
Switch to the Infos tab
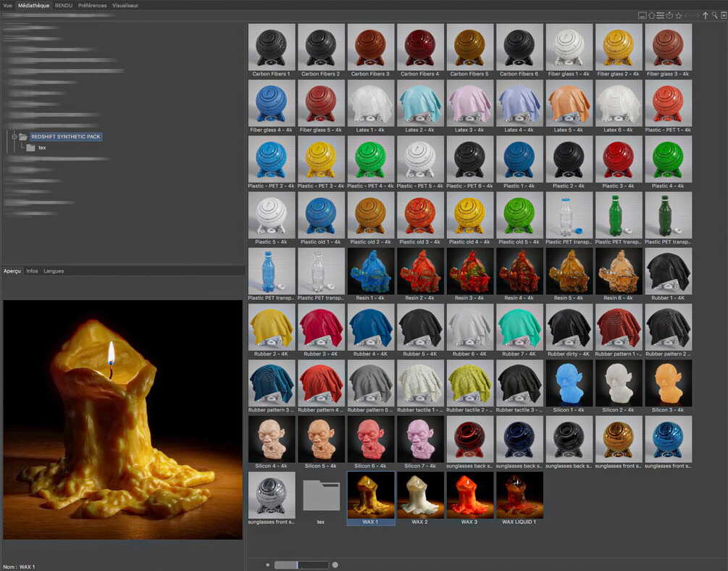pyautogui.click(x=32, y=271)
